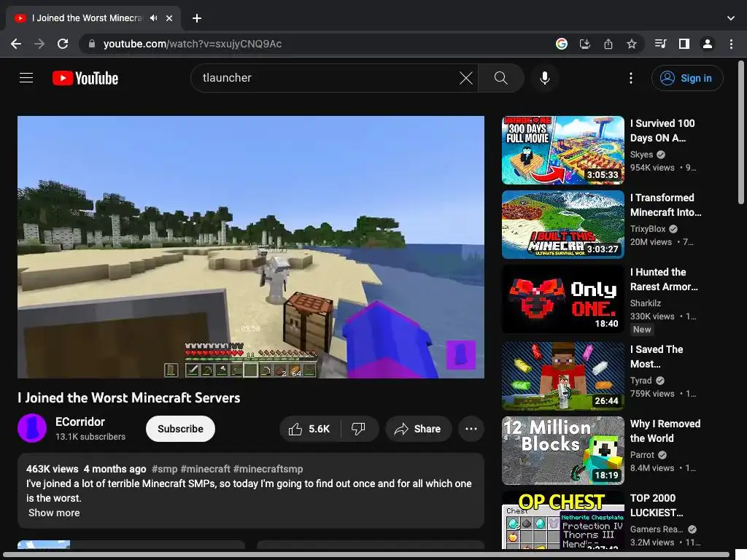Click the video player to pause
This screenshot has height=560, width=747.
pos(251,247)
